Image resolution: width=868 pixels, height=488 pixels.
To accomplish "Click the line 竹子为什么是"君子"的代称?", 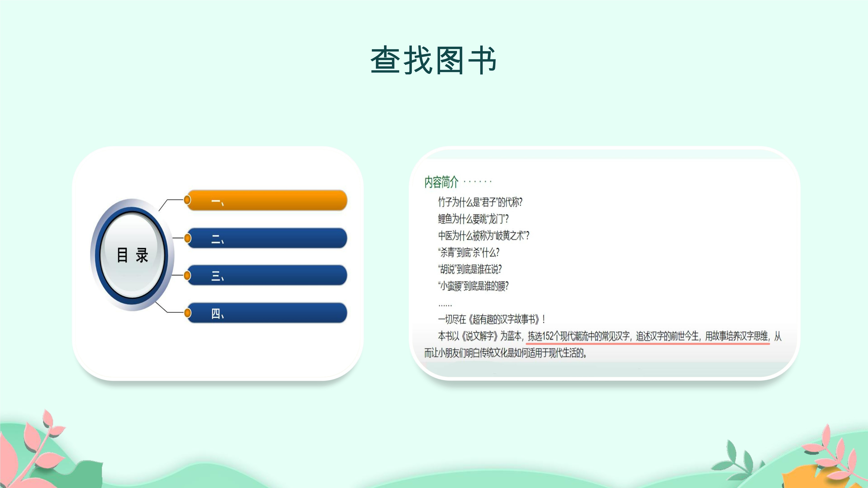I will (480, 202).
